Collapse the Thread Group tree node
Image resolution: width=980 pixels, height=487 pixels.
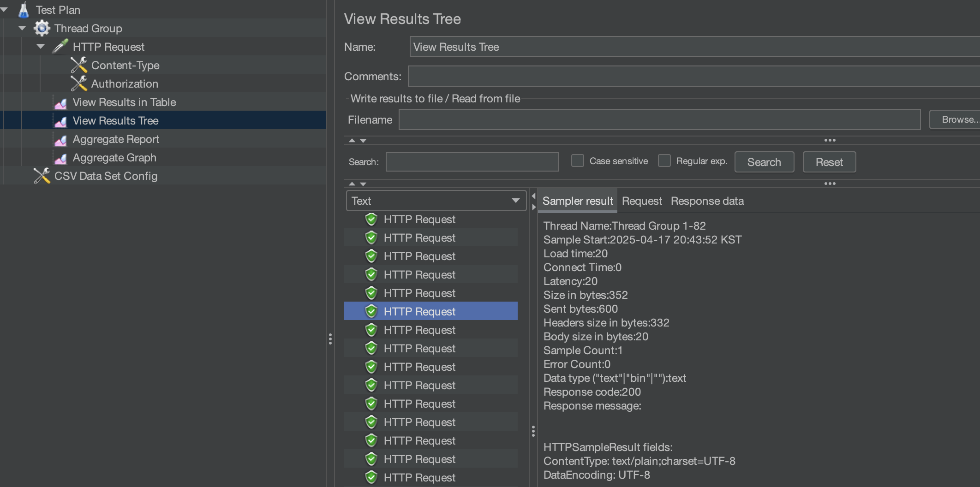click(x=22, y=28)
